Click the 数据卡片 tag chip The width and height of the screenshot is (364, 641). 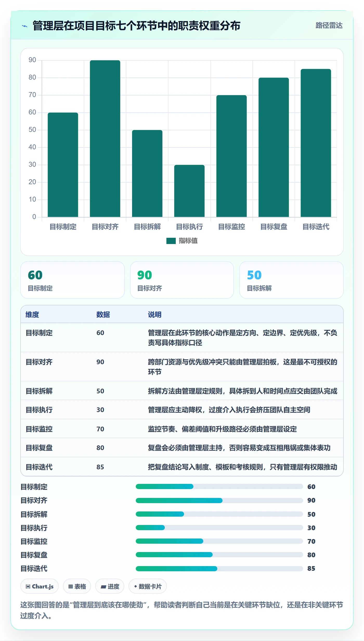coord(148,586)
